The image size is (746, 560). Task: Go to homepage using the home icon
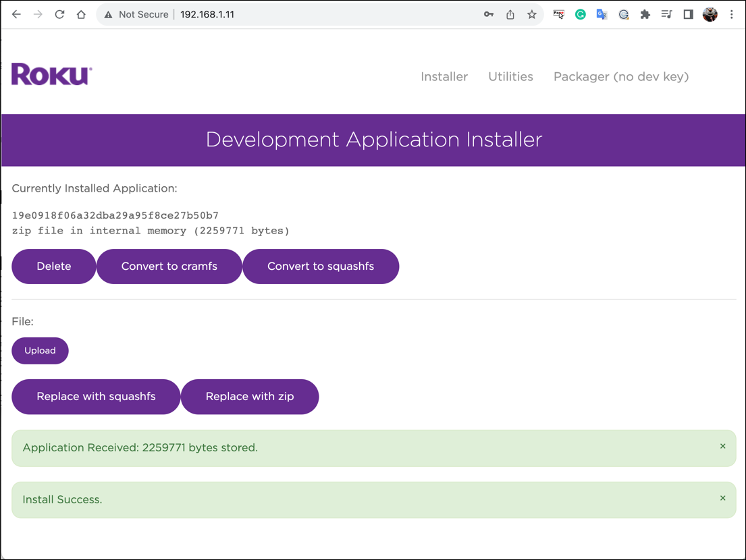coord(81,14)
